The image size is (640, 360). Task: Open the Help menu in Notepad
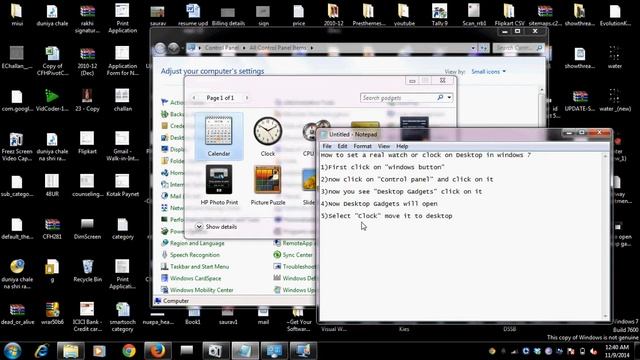402,146
